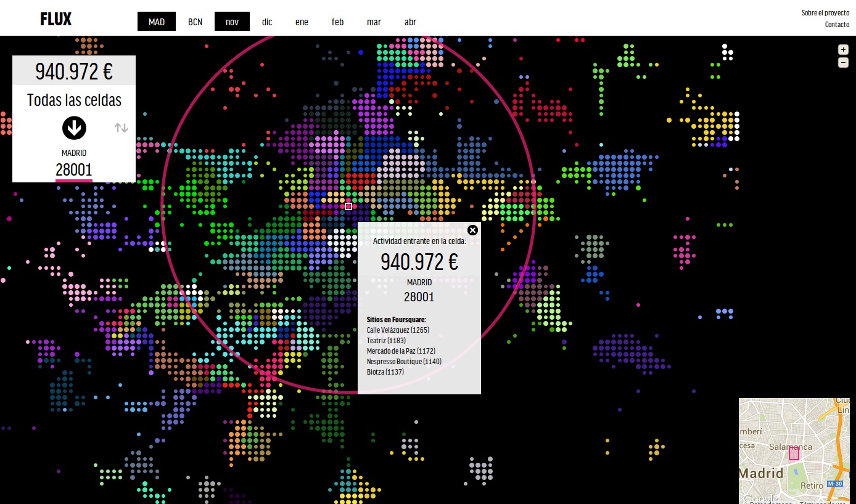Viewport: 856px width, 504px height.
Task: Click the pink rectangle on the minimap
Action: 794,453
